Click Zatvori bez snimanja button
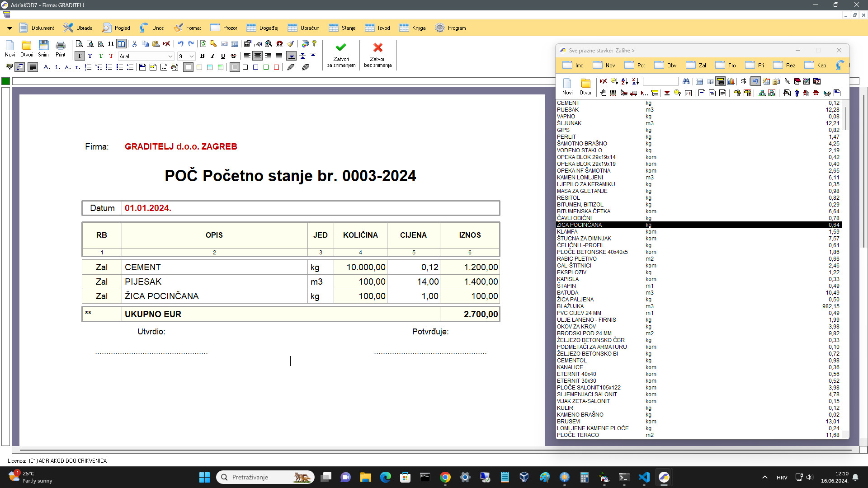The image size is (868, 488). (378, 55)
